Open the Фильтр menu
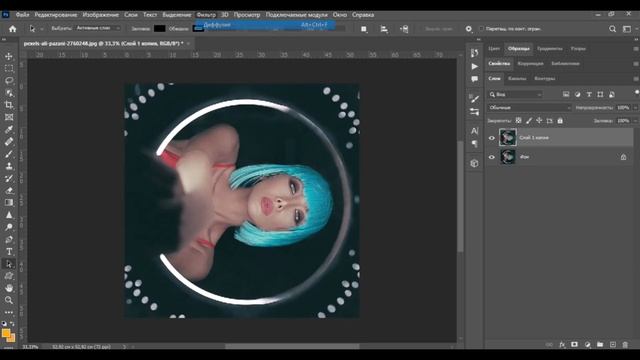The height and width of the screenshot is (360, 640). (206, 15)
